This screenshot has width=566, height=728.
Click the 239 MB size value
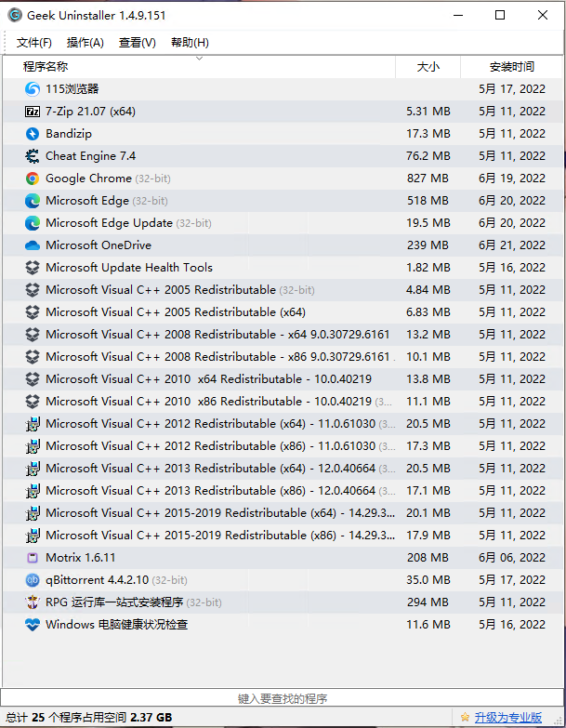[428, 245]
